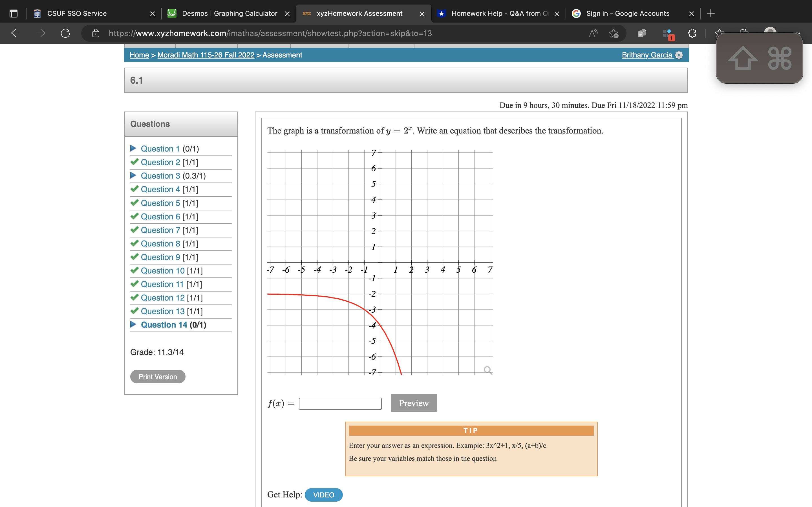
Task: Click the lock icon in the address bar
Action: (96, 33)
